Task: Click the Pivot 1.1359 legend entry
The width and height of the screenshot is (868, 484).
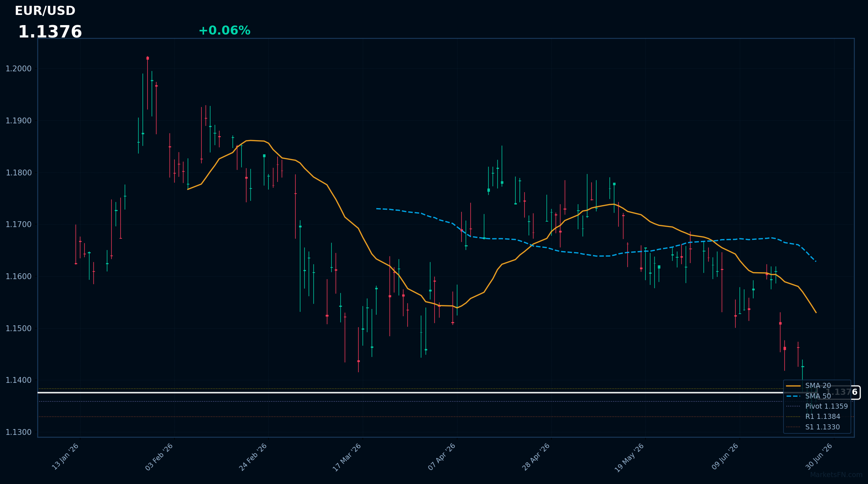Action: click(817, 406)
